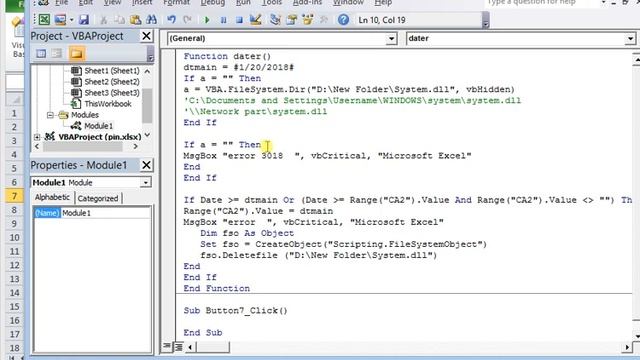Click 'Dim fso As Object' line
Viewport: 640px width, 360px height.
(x=247, y=233)
